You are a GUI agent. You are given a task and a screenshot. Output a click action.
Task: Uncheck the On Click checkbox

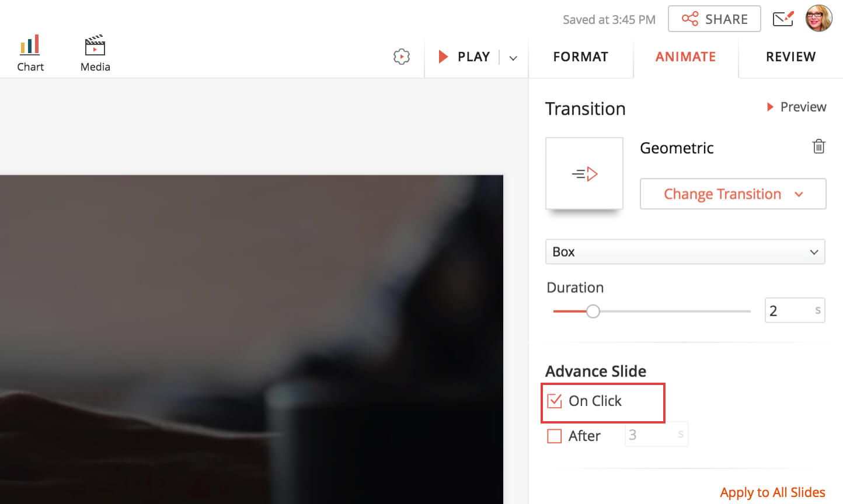pos(555,401)
